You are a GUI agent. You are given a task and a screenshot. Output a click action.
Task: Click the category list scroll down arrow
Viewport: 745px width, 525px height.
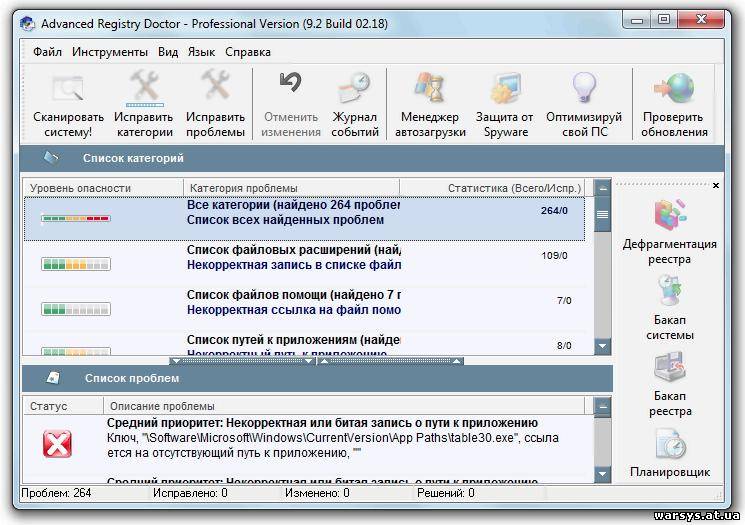[602, 346]
